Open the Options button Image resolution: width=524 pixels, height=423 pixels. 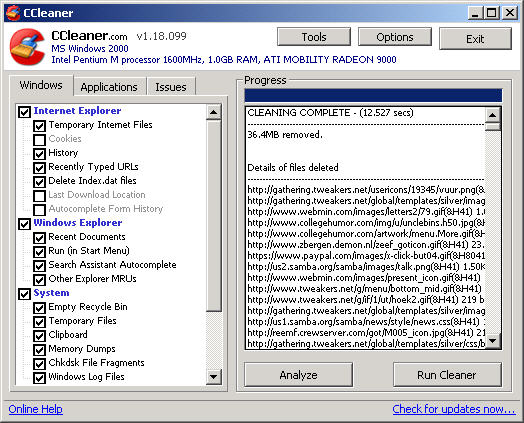pos(395,37)
